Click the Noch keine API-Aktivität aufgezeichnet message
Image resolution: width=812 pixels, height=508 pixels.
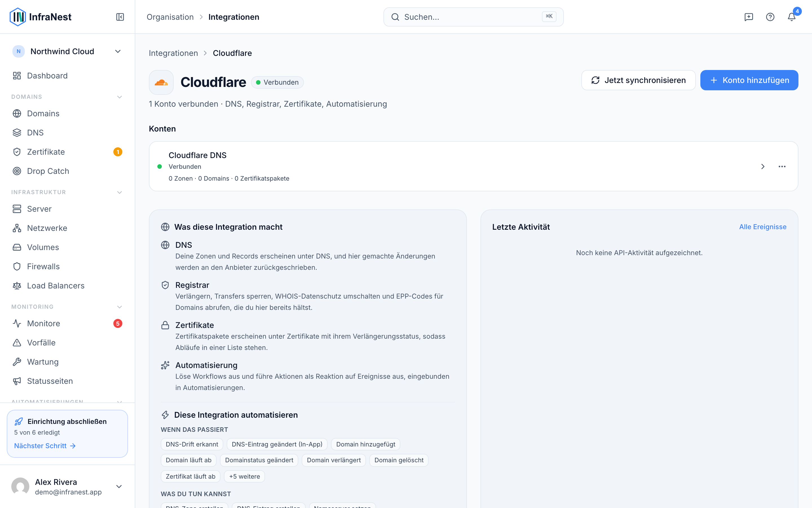pyautogui.click(x=639, y=253)
